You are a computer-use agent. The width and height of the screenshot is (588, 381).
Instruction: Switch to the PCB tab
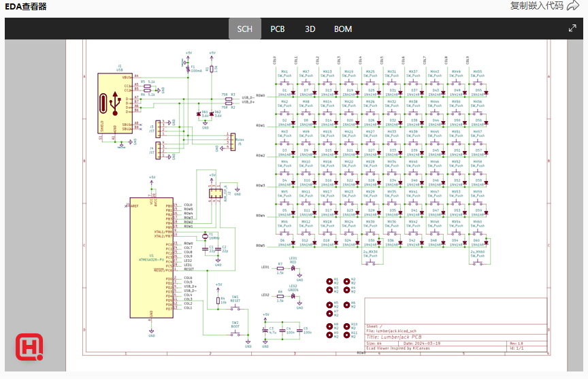(x=278, y=29)
